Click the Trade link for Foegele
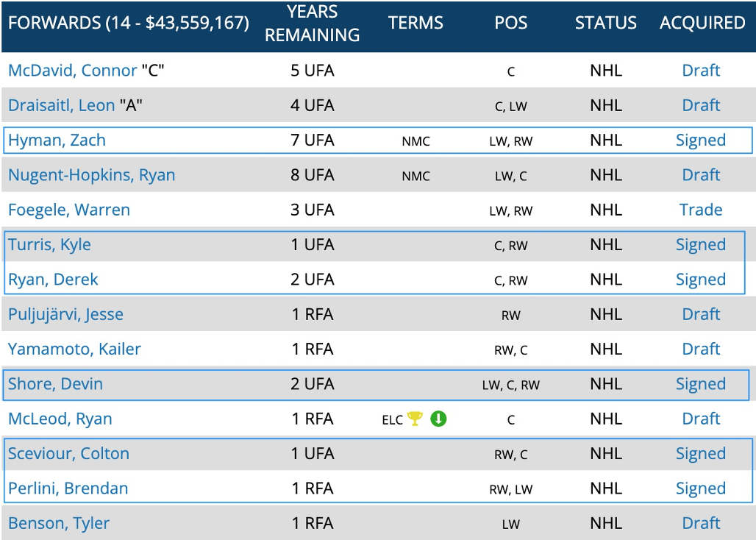756x540 pixels. click(701, 210)
